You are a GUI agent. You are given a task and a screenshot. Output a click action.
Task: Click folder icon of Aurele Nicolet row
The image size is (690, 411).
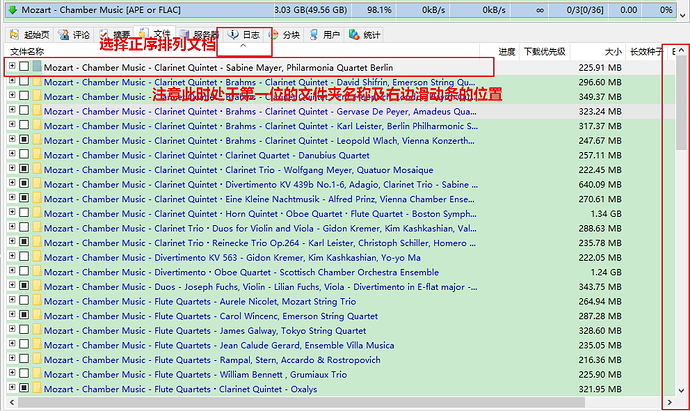[x=37, y=301]
